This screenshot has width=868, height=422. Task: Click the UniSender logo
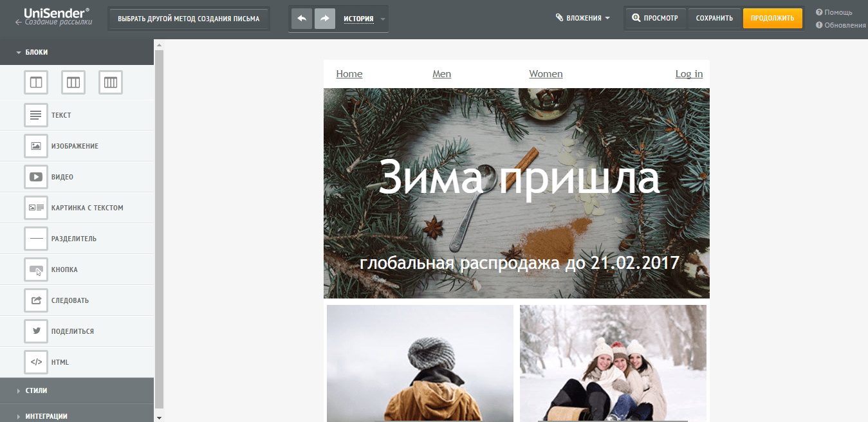pyautogui.click(x=57, y=12)
